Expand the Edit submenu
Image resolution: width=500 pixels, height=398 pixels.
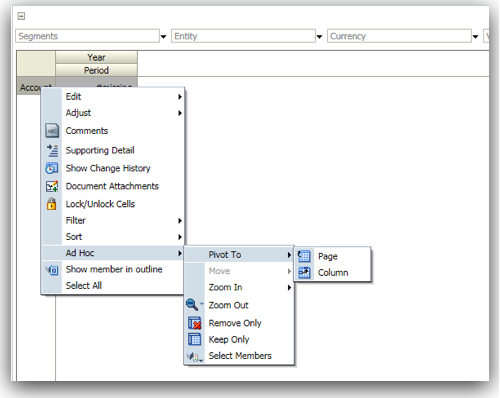point(113,97)
